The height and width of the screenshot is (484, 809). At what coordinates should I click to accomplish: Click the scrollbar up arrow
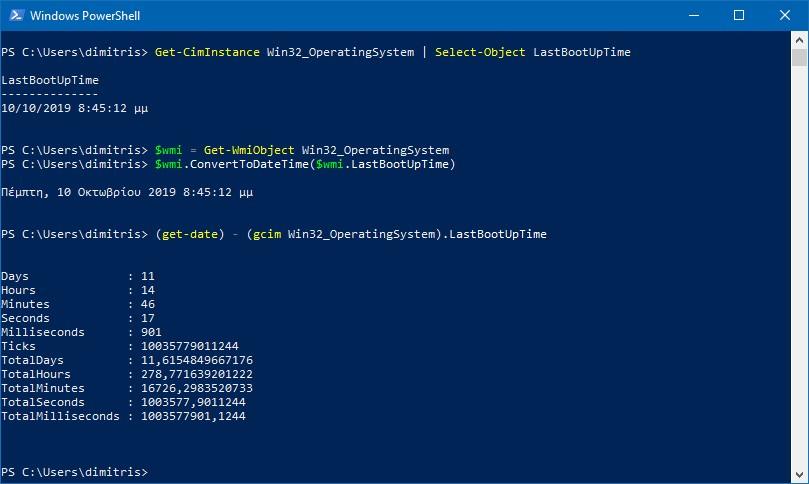pos(799,40)
